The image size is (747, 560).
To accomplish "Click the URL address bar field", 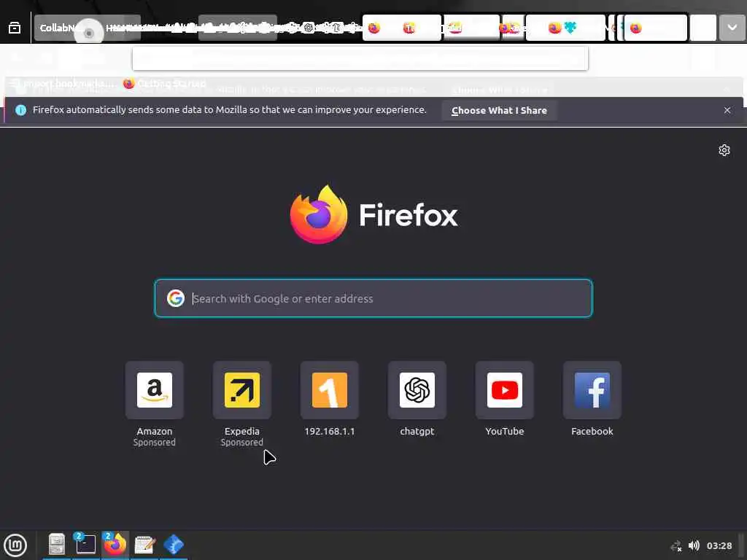I will (360, 58).
